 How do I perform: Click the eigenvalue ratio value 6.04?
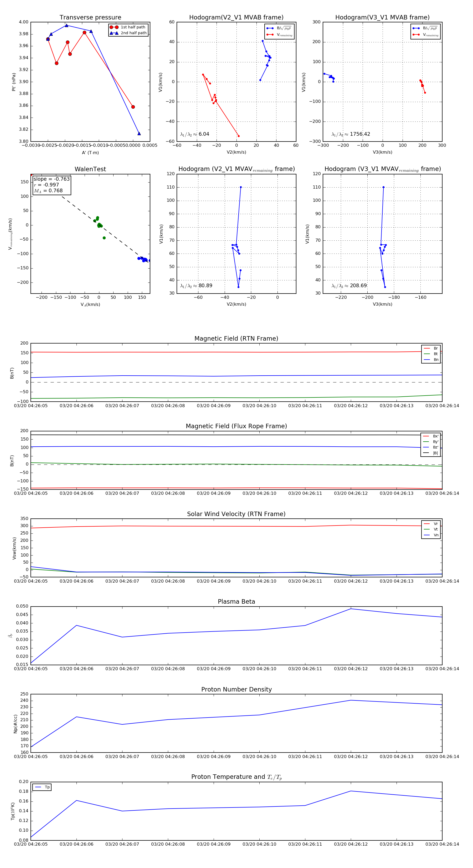204,134
